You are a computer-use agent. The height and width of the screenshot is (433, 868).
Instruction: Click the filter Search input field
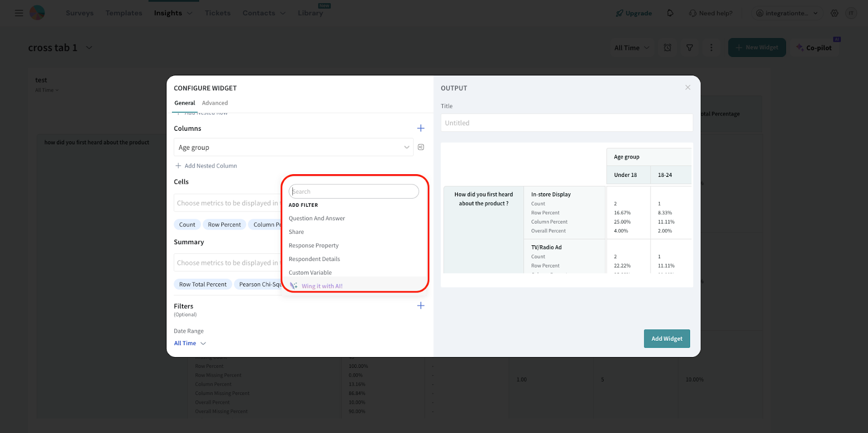coord(354,192)
